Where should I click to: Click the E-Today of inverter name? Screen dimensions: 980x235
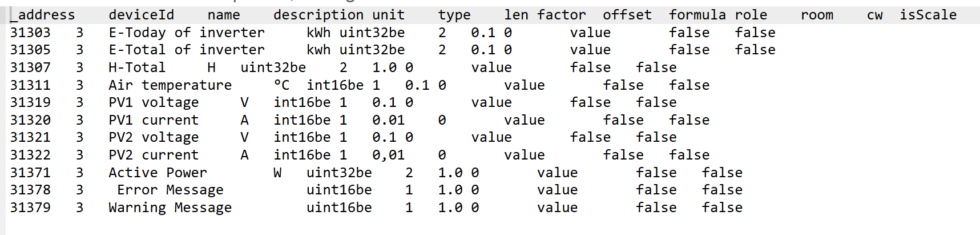pos(187,33)
